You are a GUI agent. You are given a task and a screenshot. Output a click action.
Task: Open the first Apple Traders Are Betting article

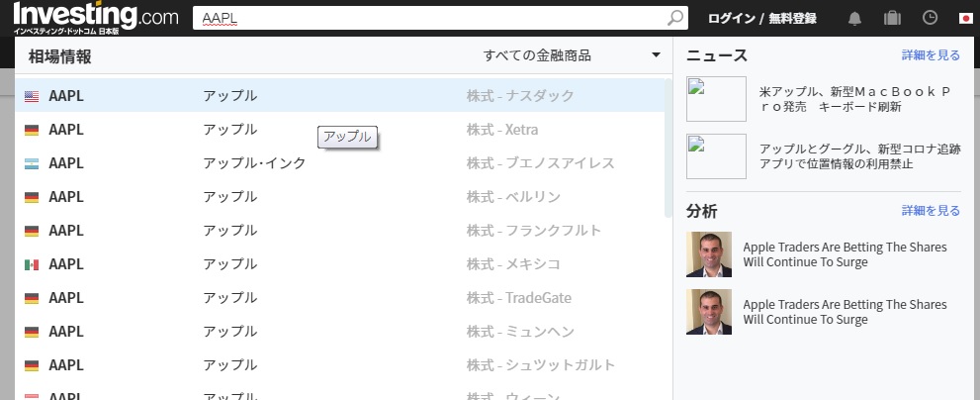click(x=845, y=254)
